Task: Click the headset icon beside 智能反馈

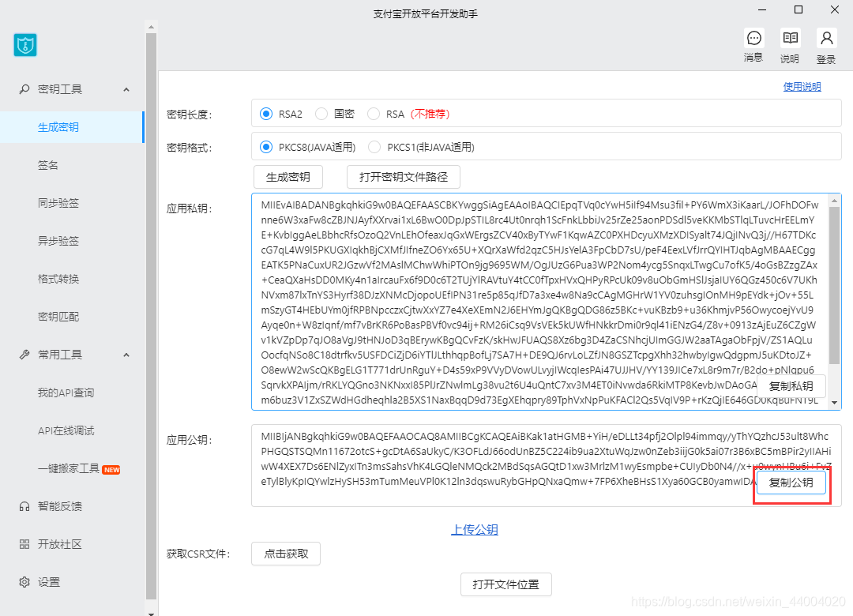Action: (24, 506)
